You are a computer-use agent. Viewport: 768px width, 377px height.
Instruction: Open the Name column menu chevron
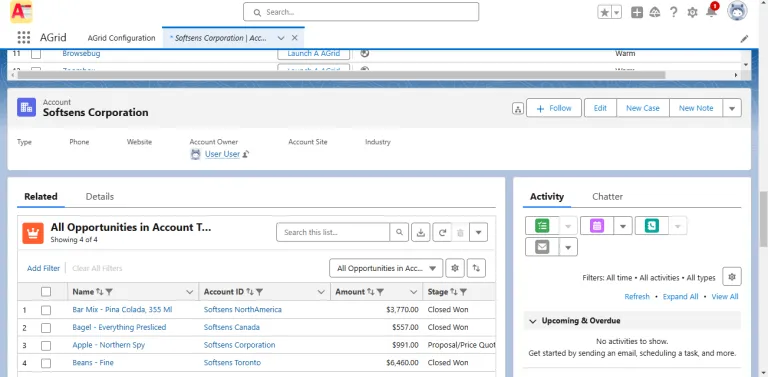click(x=190, y=292)
